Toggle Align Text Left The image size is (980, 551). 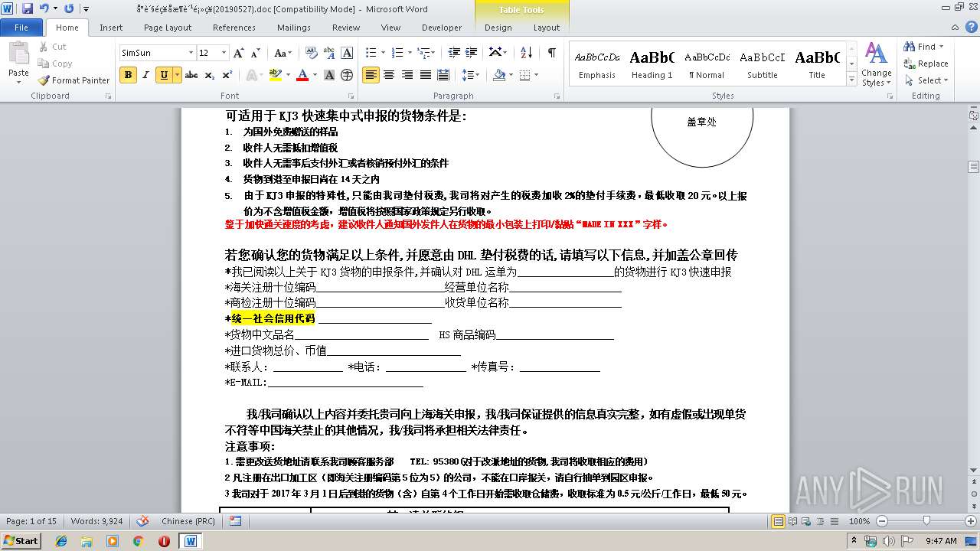click(371, 75)
